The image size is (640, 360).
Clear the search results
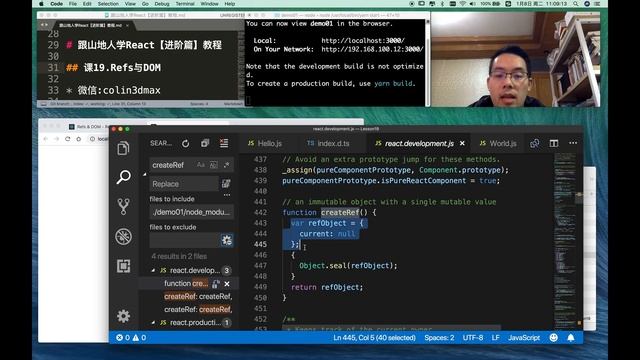224,143
